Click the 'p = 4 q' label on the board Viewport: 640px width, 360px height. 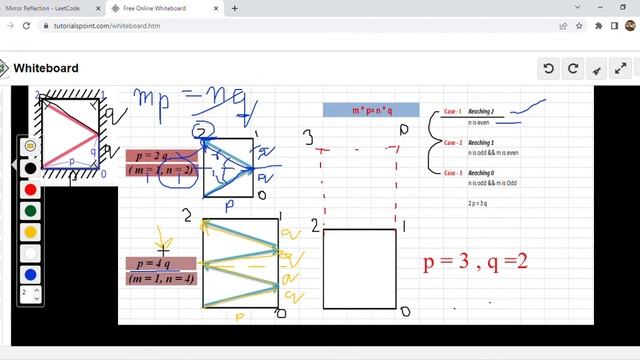click(161, 263)
